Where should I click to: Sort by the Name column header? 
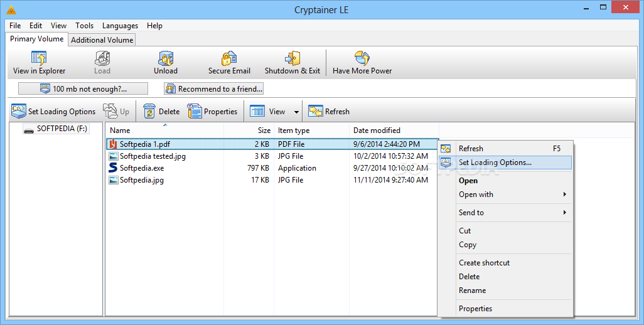164,130
